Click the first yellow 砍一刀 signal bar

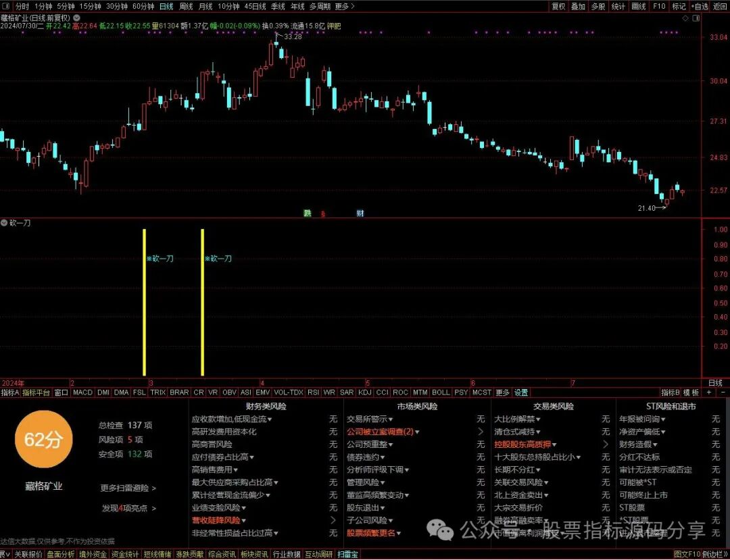tap(145, 303)
